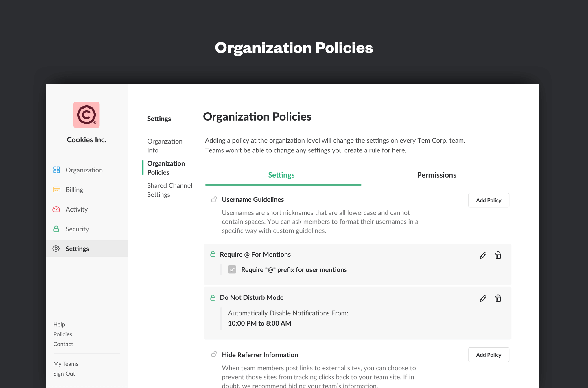588x388 pixels.
Task: Click the Billing card icon
Action: [x=56, y=190]
